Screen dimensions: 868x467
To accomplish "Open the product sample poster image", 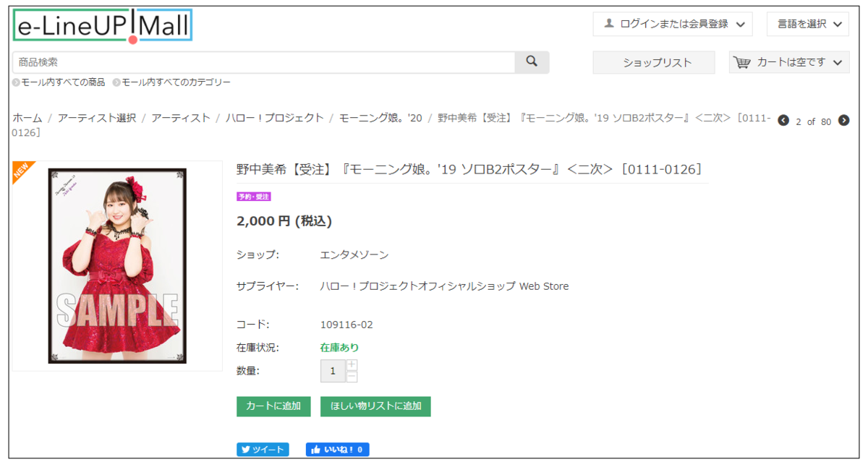I will (117, 265).
